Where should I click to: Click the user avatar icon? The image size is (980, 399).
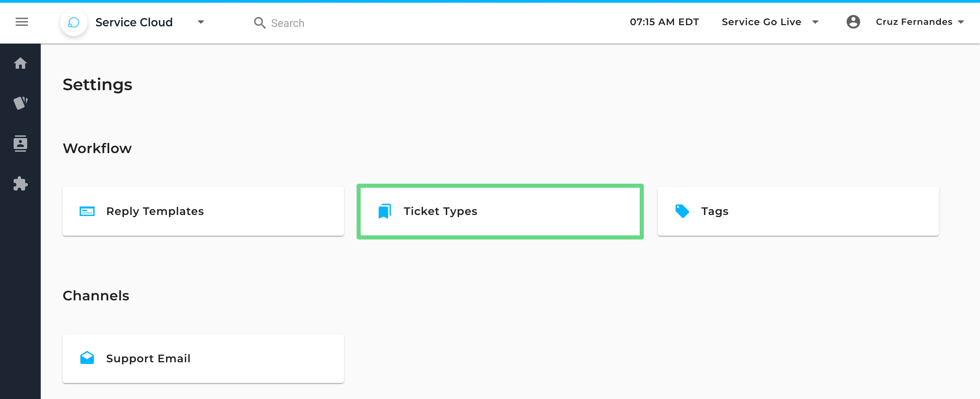pos(853,22)
